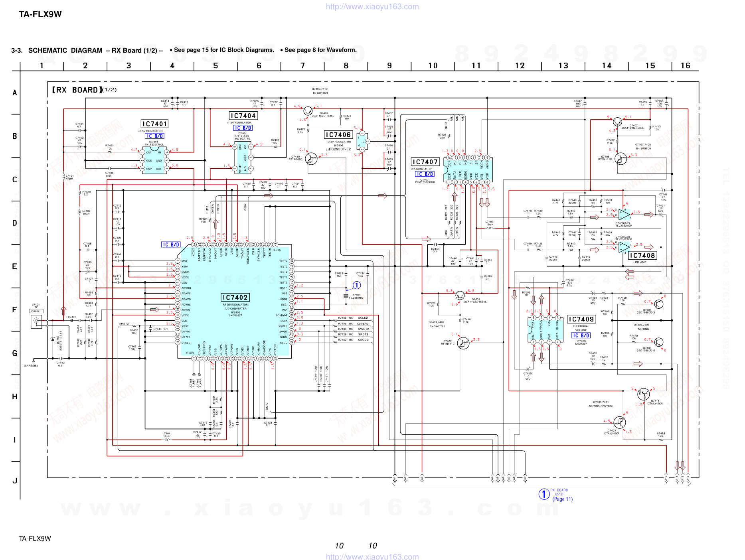
Task: Click 'See page 15 for IC Block Diagrams' note
Action: coord(222,50)
